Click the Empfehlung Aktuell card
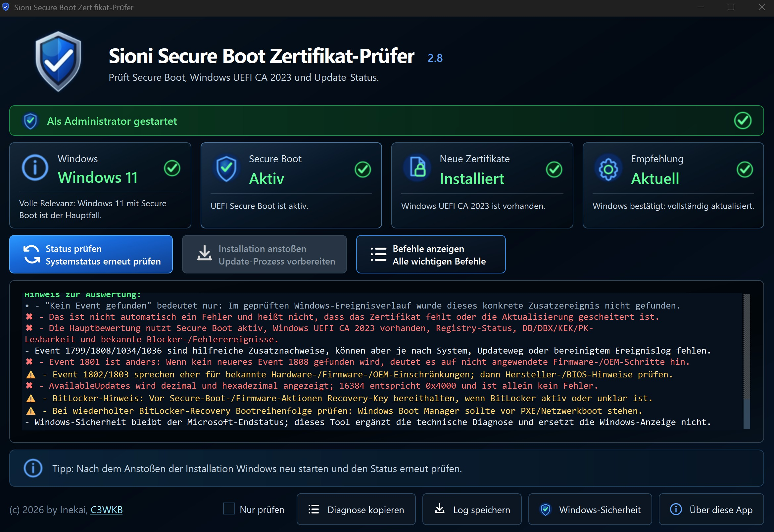Viewport: 774px width, 532px height. pyautogui.click(x=673, y=185)
